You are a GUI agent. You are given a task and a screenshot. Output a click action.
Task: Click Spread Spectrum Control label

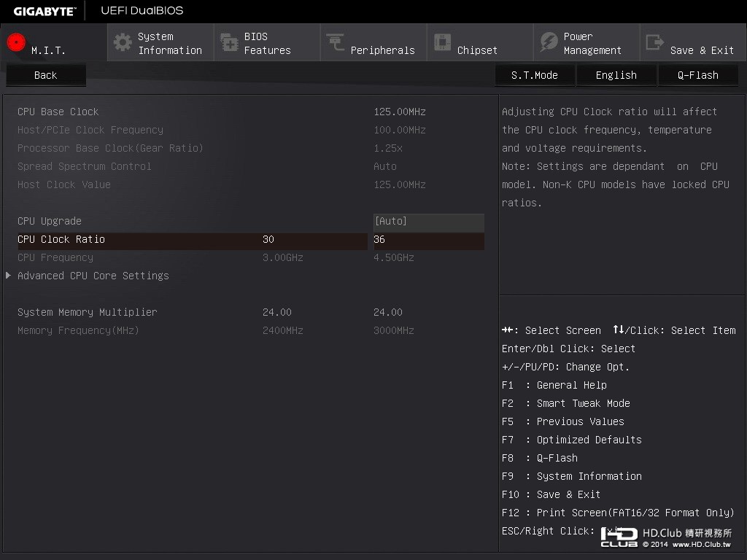tap(85, 166)
